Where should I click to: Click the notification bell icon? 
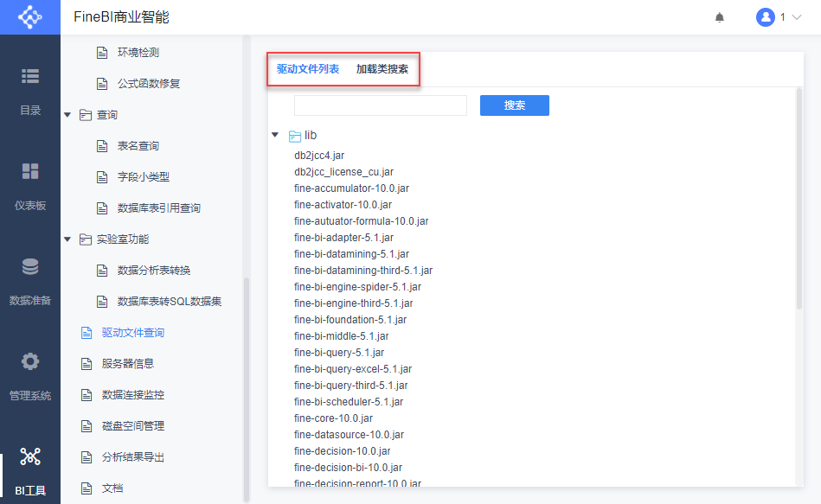tap(720, 17)
